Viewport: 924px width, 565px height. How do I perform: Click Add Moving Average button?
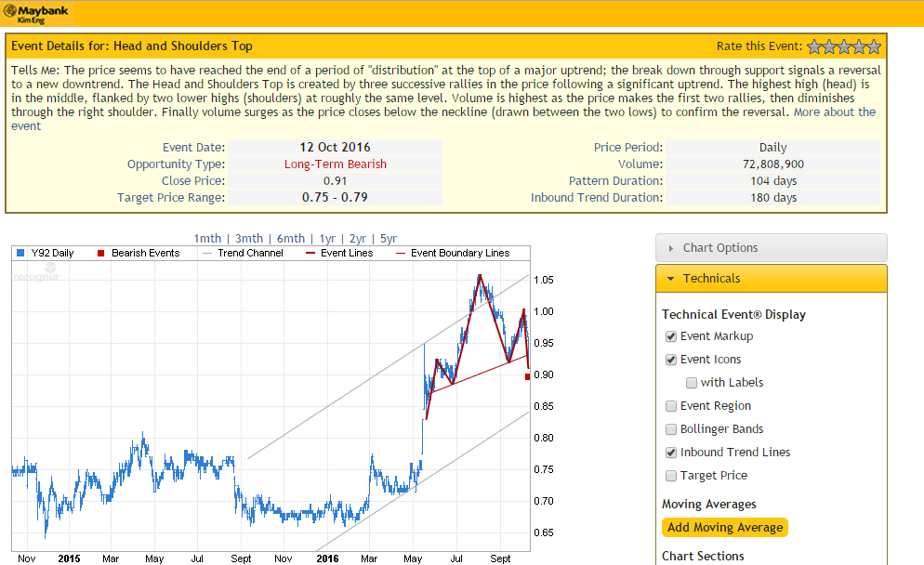pos(725,527)
